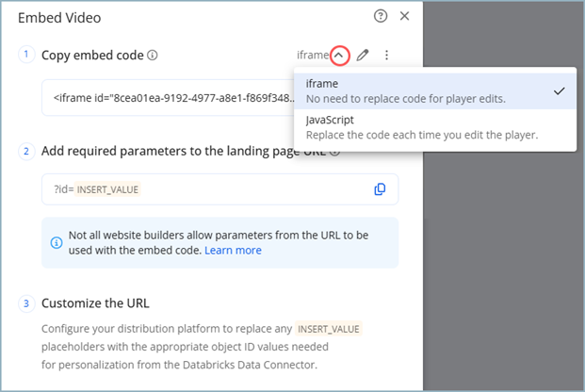Click info icon beside Copy embed code

153,56
